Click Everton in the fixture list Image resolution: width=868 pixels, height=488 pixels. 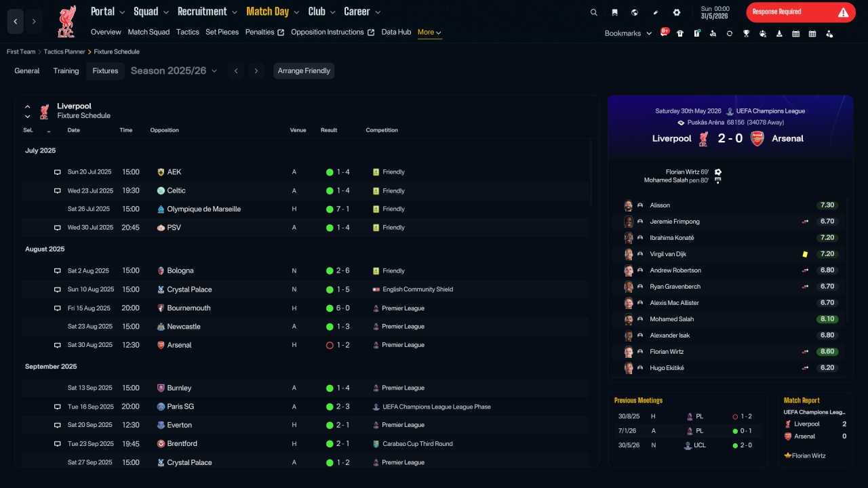coord(180,425)
